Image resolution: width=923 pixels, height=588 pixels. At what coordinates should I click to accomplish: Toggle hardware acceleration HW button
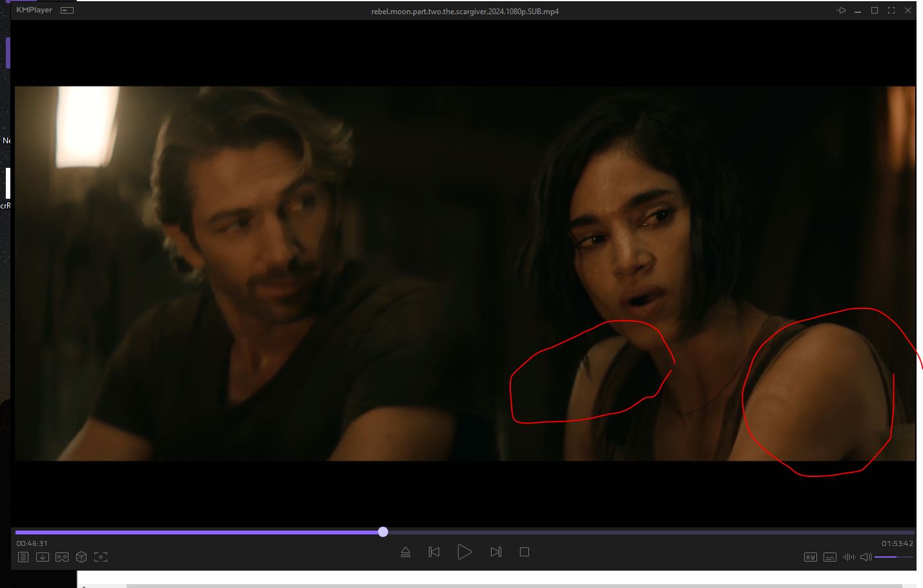(811, 557)
